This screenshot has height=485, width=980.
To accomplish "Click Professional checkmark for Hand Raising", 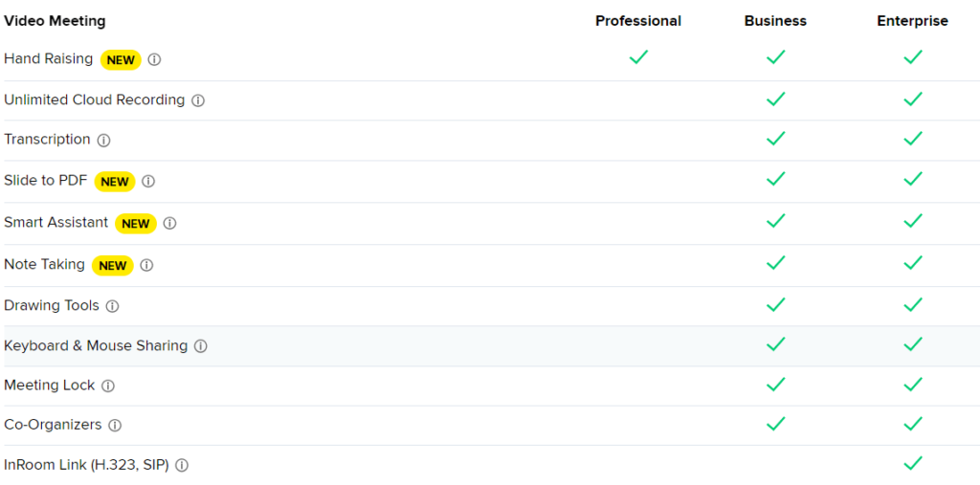I will (638, 57).
